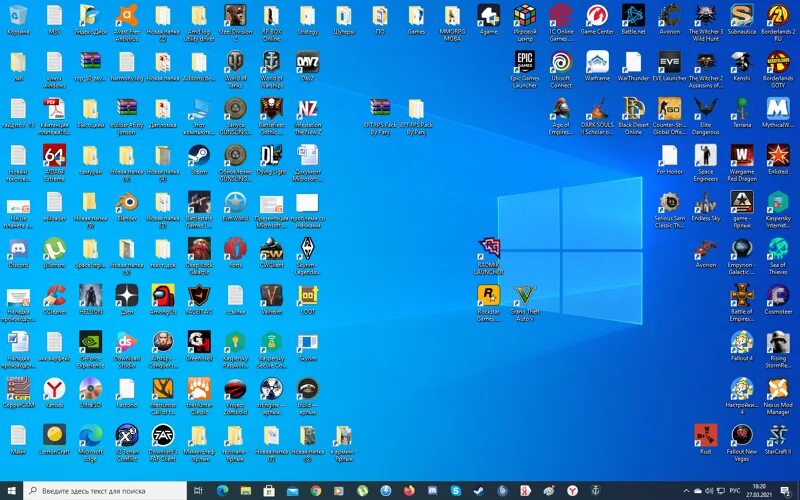The image size is (800, 500).
Task: Click the Space Engineers shortcut
Action: (x=706, y=156)
